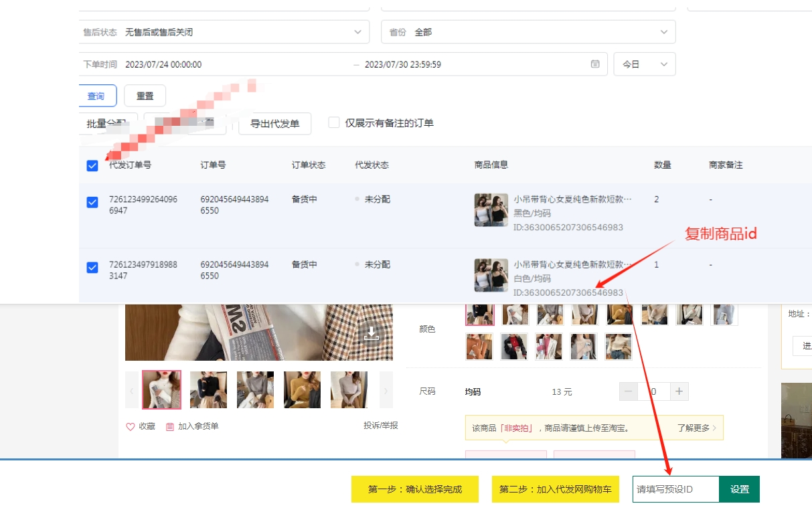Image resolution: width=812 pixels, height=526 pixels.
Task: Click the 订单状态 column header
Action: coord(309,165)
